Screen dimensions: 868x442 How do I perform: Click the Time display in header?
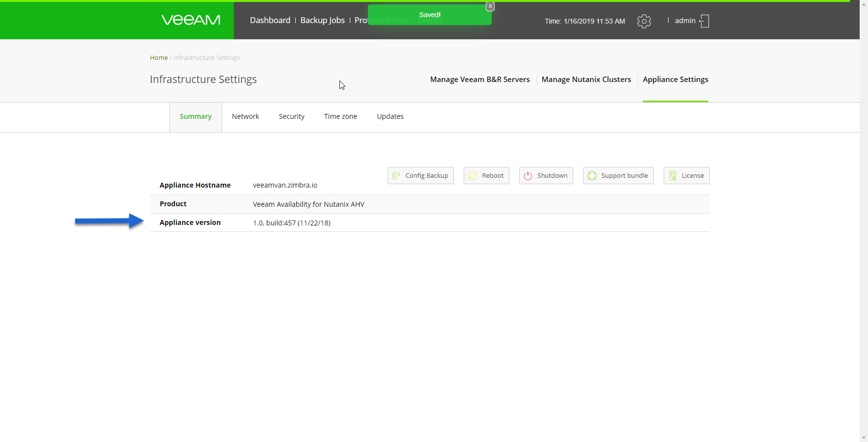tap(585, 21)
